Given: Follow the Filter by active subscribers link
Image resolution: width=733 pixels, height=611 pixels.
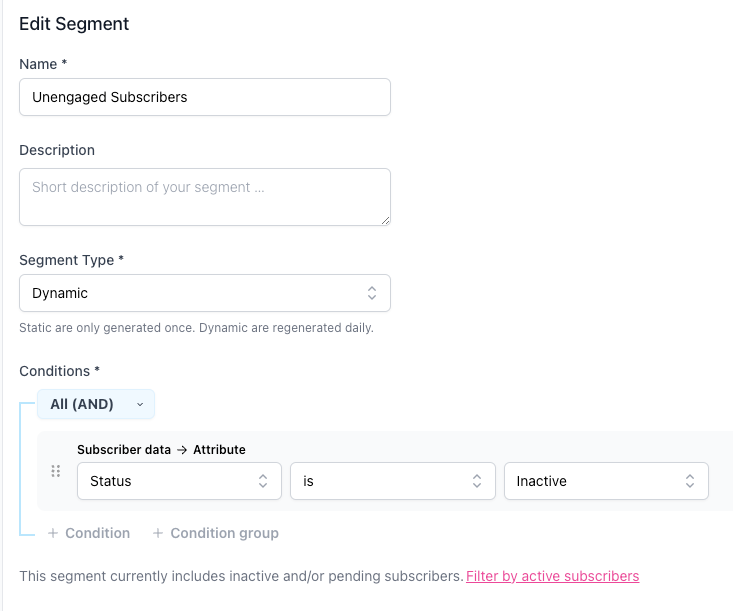Looking at the screenshot, I should pyautogui.click(x=552, y=576).
